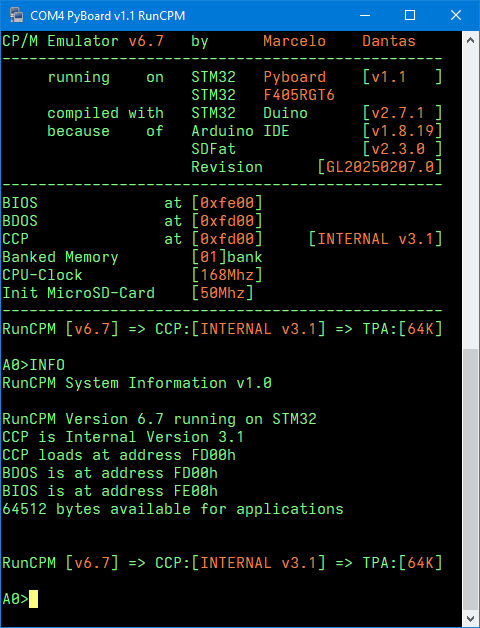
Task: Click '[INTERNAL v3.1]' in the CCP row
Action: 375,239
